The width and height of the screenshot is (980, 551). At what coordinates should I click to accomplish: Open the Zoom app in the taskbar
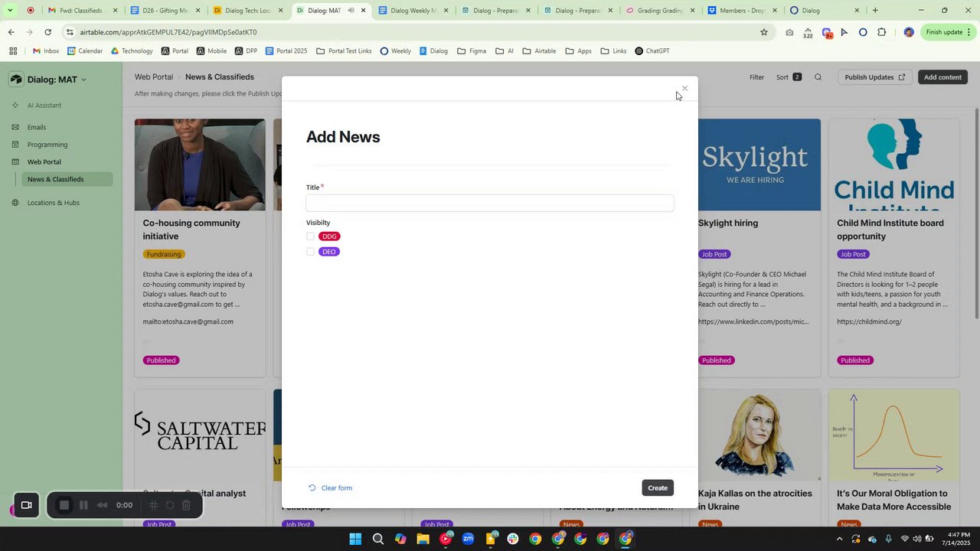coord(468,539)
